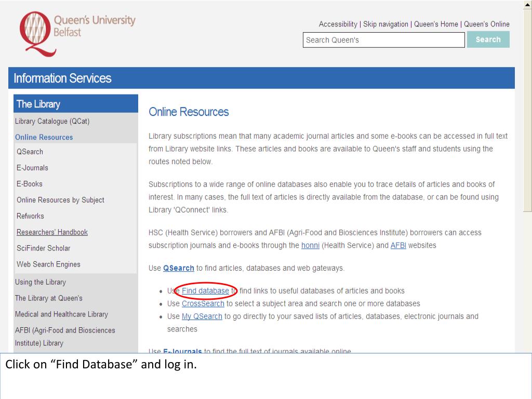This screenshot has width=532, height=399.
Task: Open Online Resources by Subject
Action: coord(60,200)
